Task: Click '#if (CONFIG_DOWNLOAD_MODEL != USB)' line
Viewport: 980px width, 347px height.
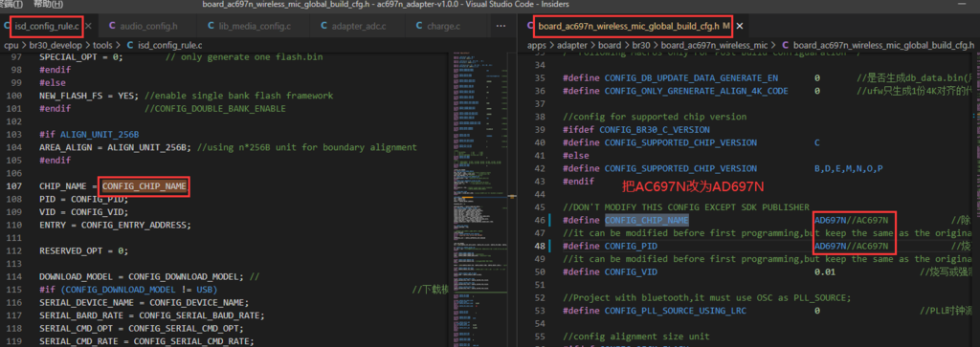Action: (x=128, y=290)
